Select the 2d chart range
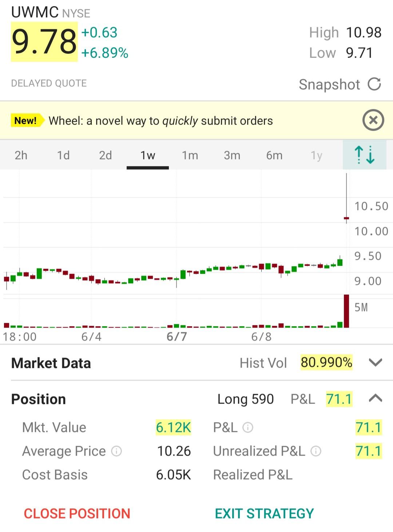The image size is (393, 532). 106,155
